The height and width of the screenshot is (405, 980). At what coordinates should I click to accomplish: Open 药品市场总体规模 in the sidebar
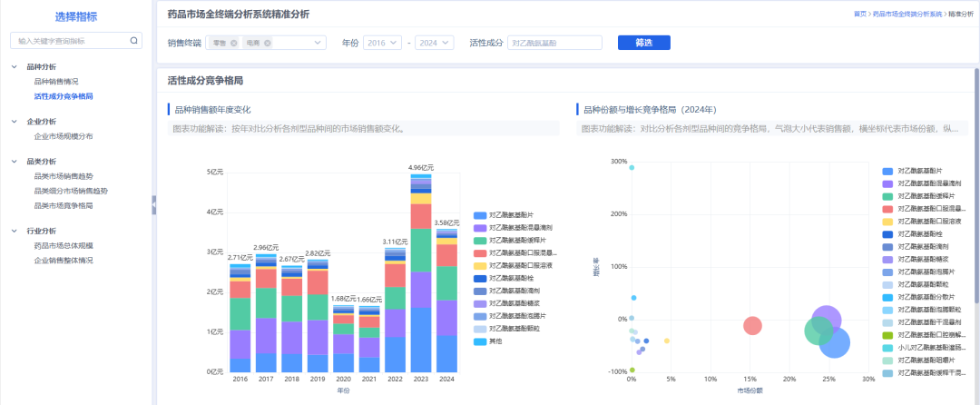64,245
